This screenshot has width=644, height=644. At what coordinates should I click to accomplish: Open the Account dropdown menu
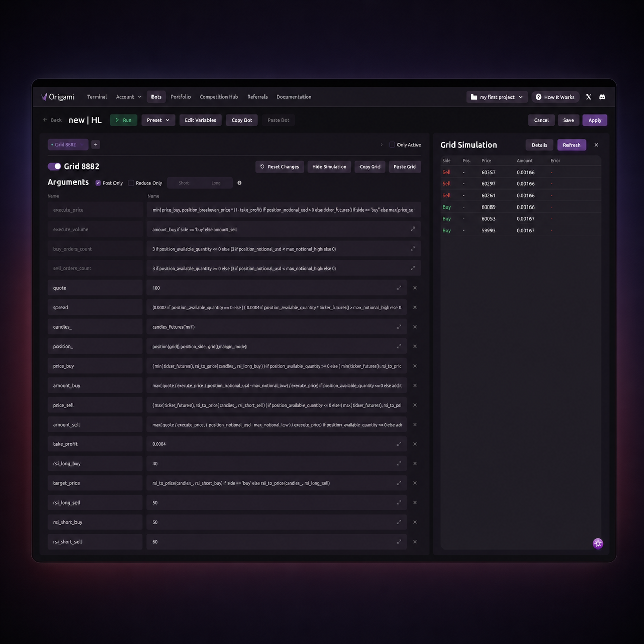click(128, 97)
